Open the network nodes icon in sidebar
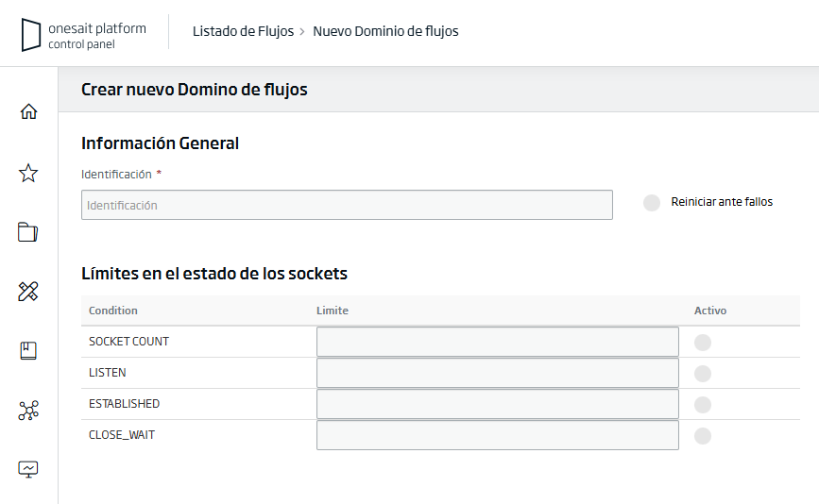The width and height of the screenshot is (819, 504). click(28, 411)
